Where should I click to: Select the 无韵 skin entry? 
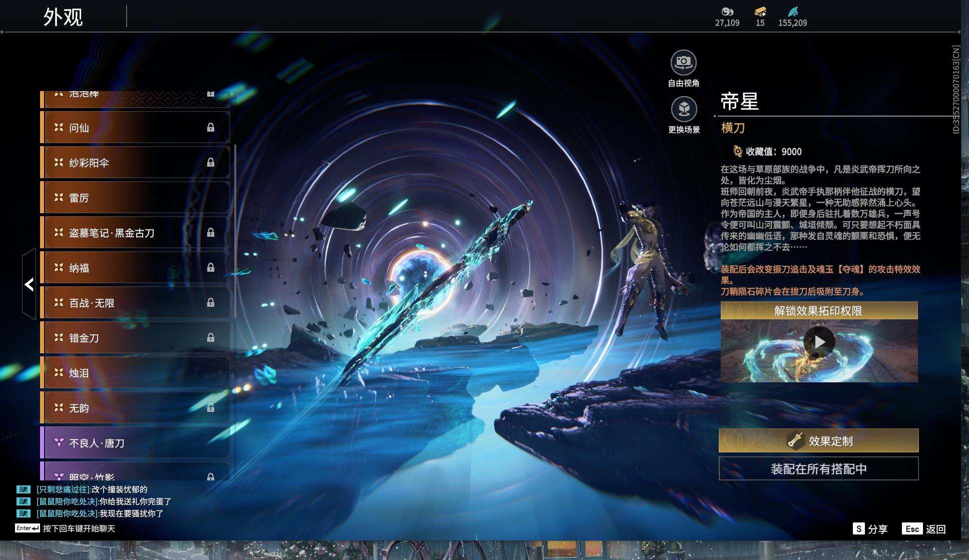[135, 408]
